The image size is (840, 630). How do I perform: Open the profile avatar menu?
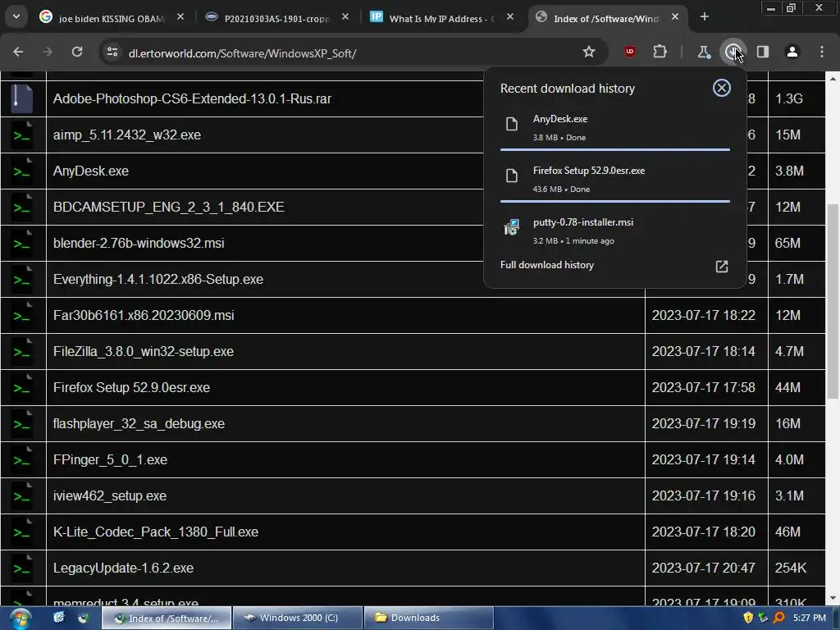(x=792, y=52)
